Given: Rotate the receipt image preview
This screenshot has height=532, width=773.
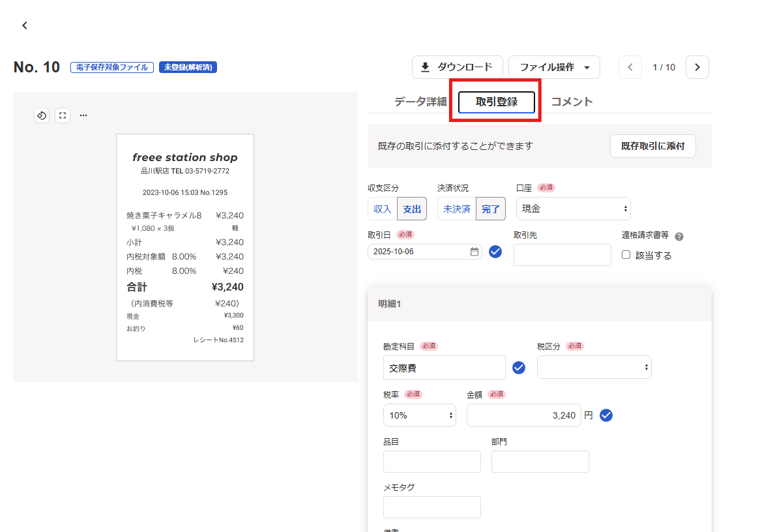Looking at the screenshot, I should 42,115.
